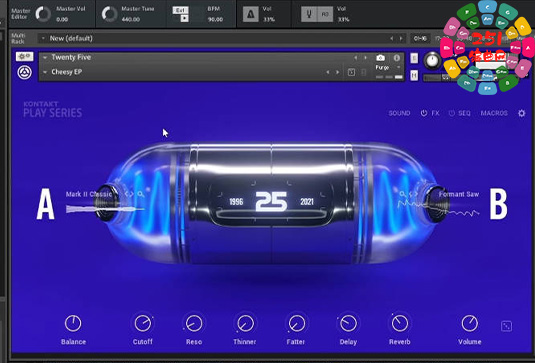Save the current snapshot of Cheesy EP
Viewport: 535px width, 363px height.
point(351,72)
